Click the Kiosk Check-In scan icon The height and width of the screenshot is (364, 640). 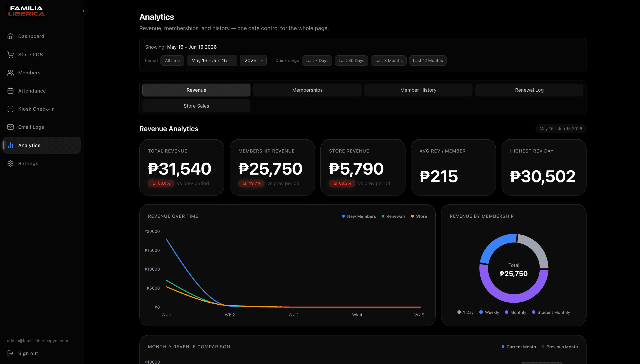tap(10, 109)
